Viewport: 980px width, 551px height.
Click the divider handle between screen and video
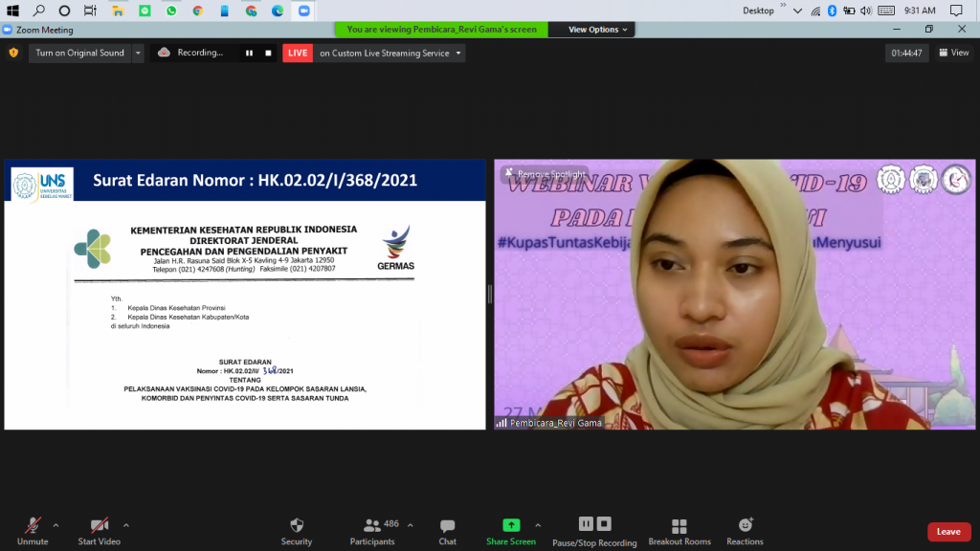coord(490,295)
